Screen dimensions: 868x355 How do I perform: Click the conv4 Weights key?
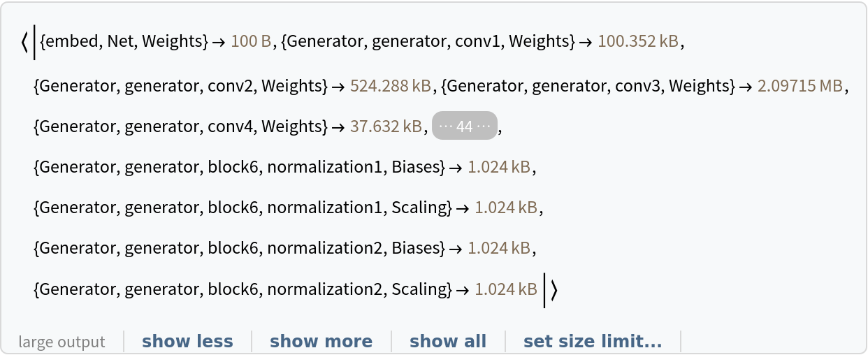[180, 126]
